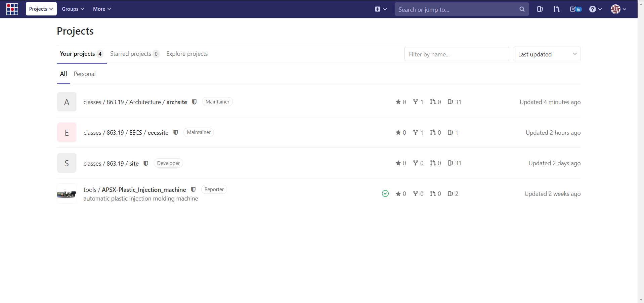Open the Issues icon in navbar
The height and width of the screenshot is (303, 644).
[540, 9]
